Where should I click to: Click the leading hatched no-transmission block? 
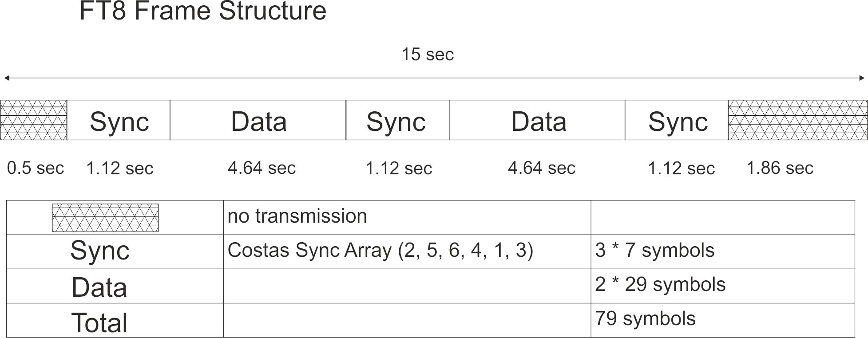33,120
